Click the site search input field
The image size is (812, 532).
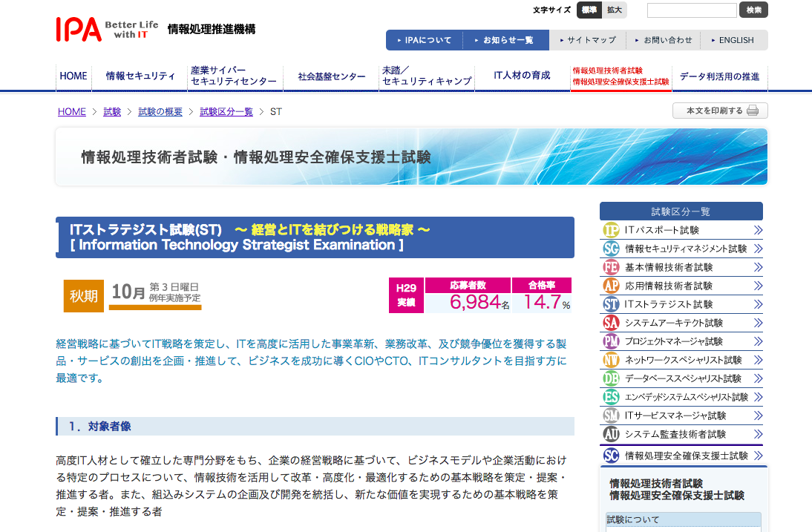pyautogui.click(x=692, y=10)
